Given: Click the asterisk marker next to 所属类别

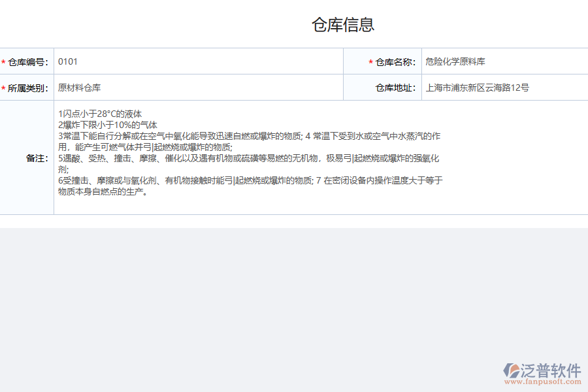Looking at the screenshot, I should click(x=5, y=86).
